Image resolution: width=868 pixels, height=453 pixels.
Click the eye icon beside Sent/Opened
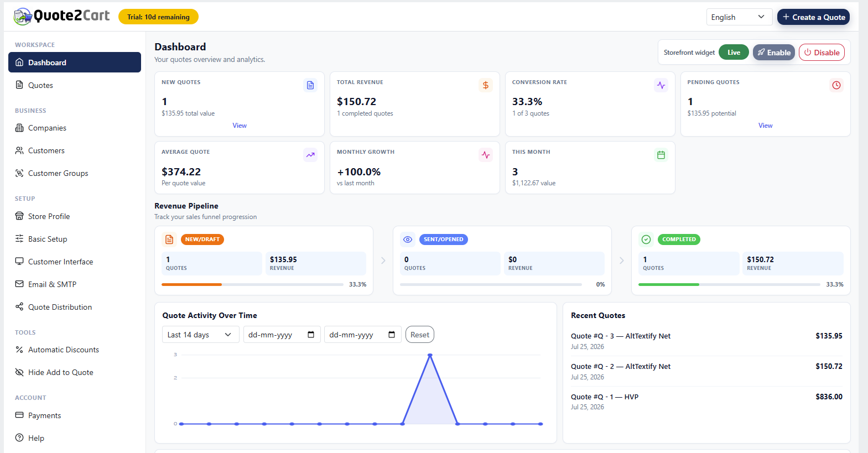[x=408, y=239]
